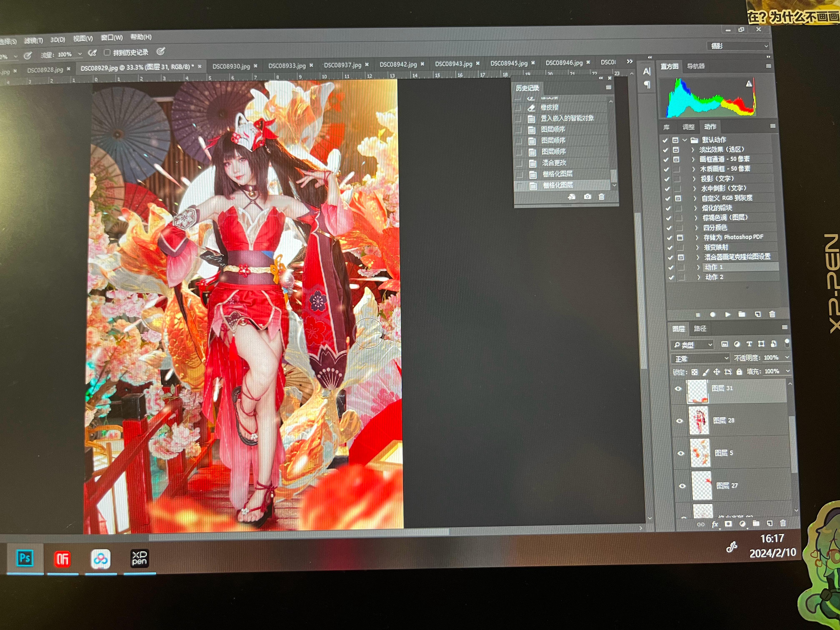Open the Character panel icon (A|)
The height and width of the screenshot is (630, 840).
(x=647, y=71)
